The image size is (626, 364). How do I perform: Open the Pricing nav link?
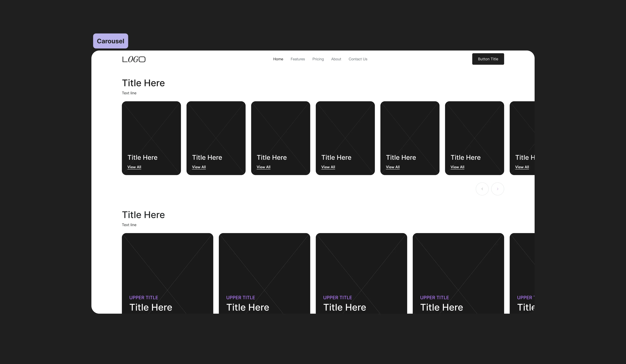tap(318, 59)
